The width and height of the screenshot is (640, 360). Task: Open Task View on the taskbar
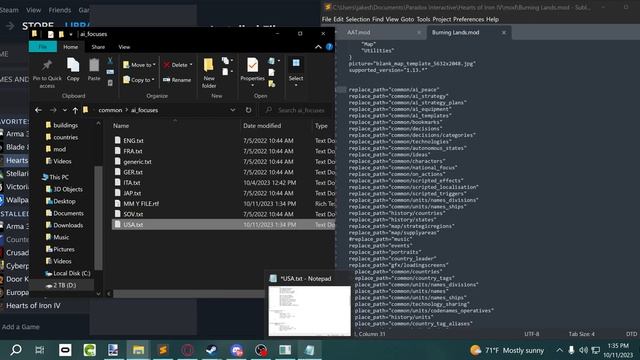pyautogui.click(x=40, y=350)
